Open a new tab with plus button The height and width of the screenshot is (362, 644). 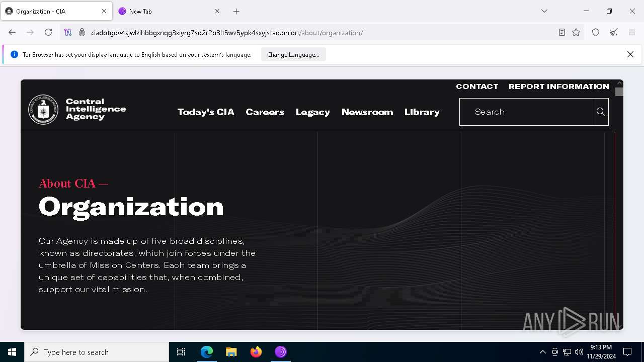236,11
